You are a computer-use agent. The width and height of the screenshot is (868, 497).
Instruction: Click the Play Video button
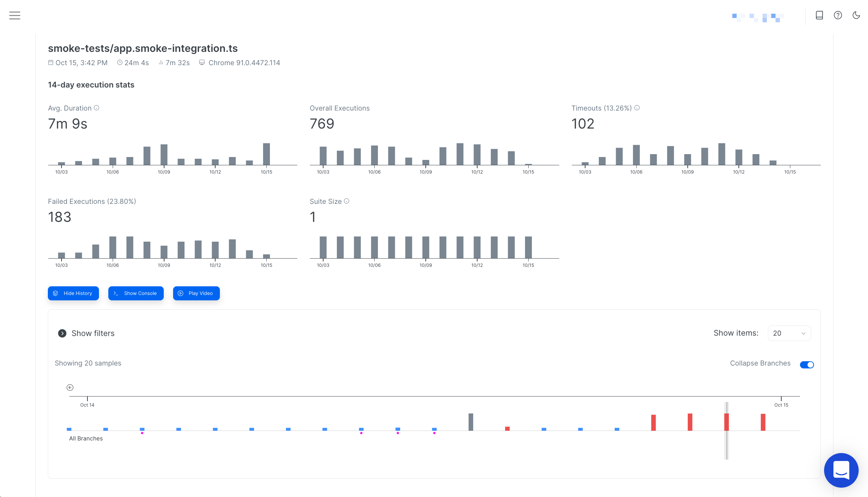point(196,293)
